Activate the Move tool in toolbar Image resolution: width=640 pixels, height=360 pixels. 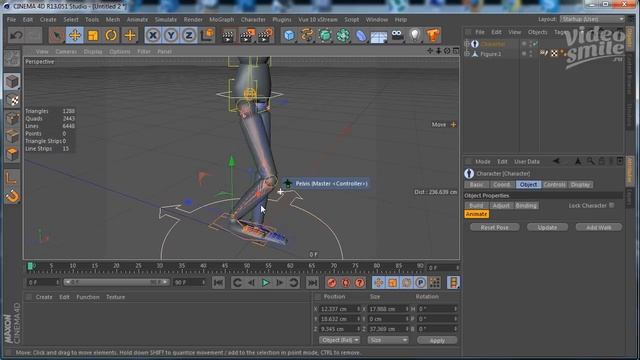point(75,36)
